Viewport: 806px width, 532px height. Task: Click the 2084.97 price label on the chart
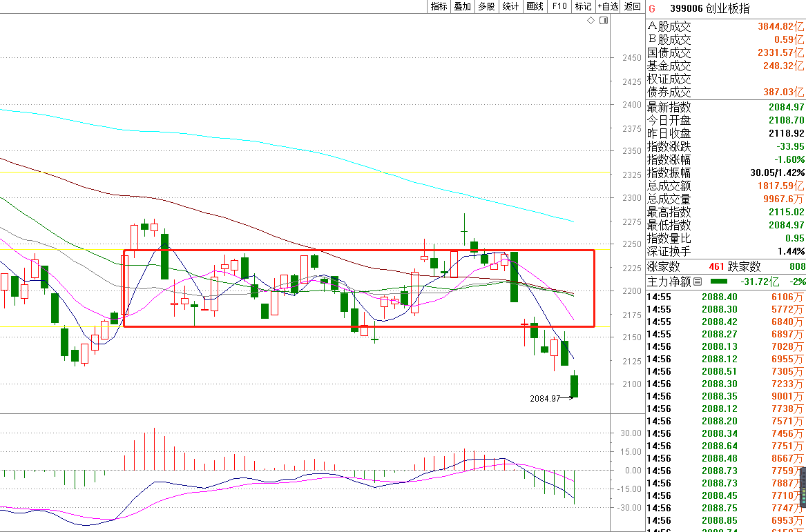(544, 398)
